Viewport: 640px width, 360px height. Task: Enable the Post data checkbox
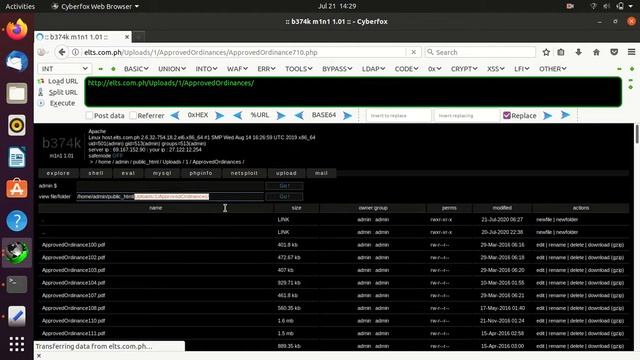click(89, 116)
